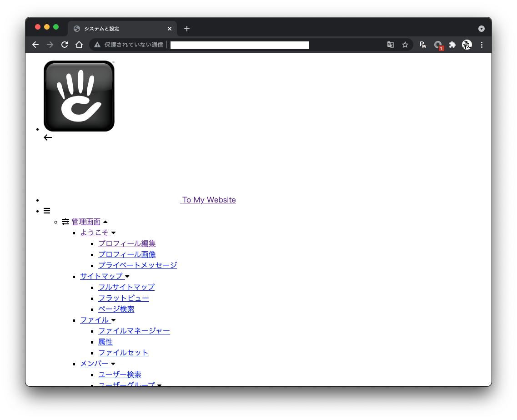
Task: Click the browser address bar field
Action: click(240, 45)
